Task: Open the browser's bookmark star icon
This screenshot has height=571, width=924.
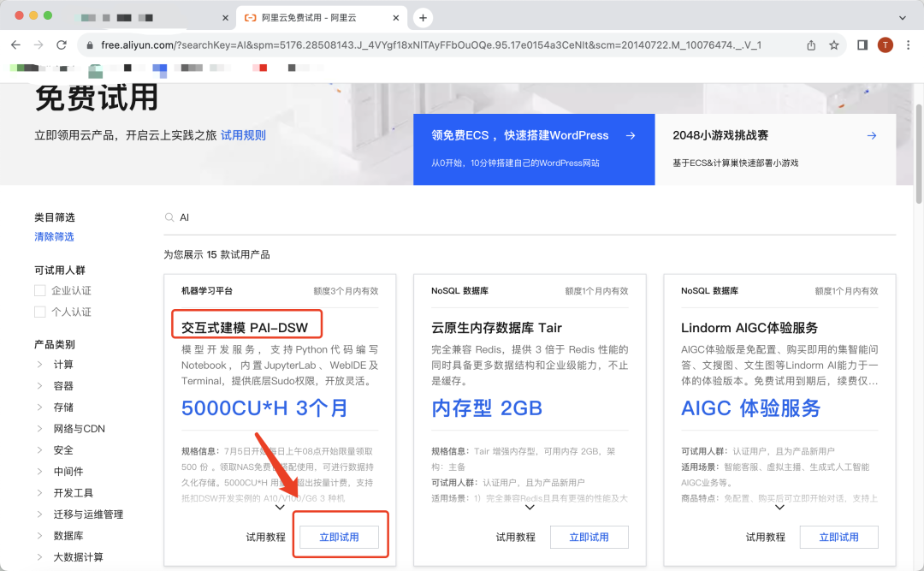Action: (833, 45)
